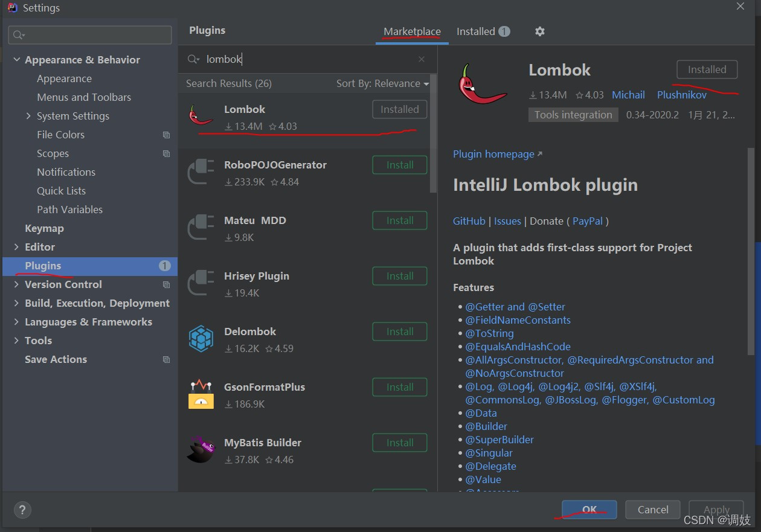Install the MyBatis Builder plugin
The image size is (761, 532).
click(400, 443)
